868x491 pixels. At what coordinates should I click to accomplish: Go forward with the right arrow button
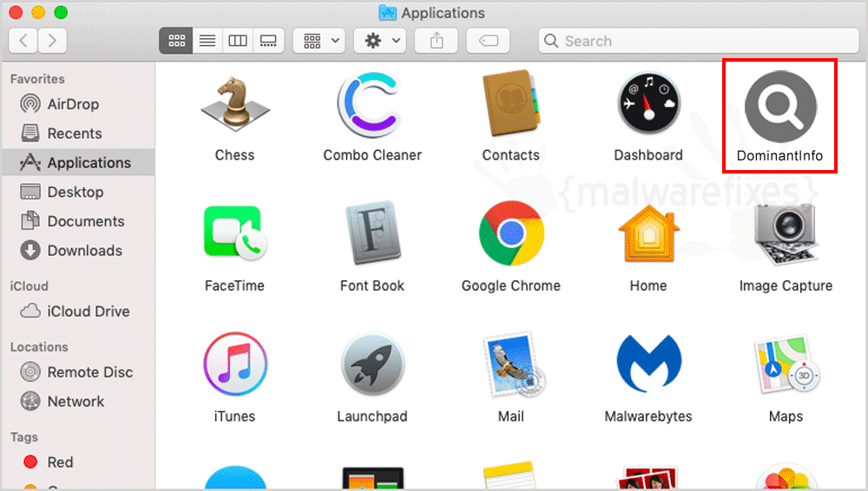52,41
